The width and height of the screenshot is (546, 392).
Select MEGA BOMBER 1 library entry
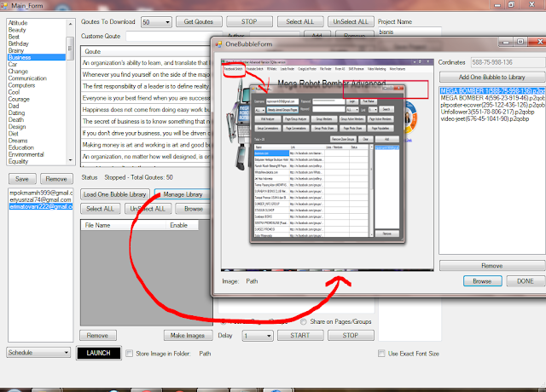tap(492, 91)
